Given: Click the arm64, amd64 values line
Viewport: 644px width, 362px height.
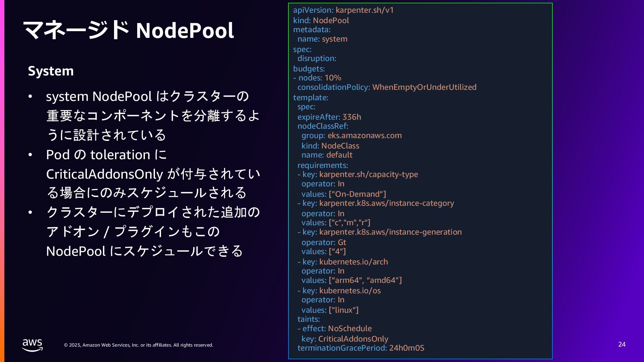Looking at the screenshot, I should coord(351,280).
